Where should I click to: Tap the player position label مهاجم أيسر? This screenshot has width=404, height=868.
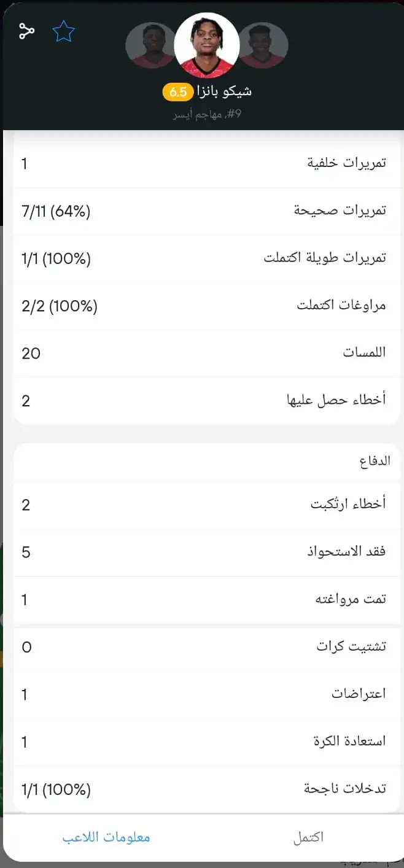pyautogui.click(x=207, y=113)
